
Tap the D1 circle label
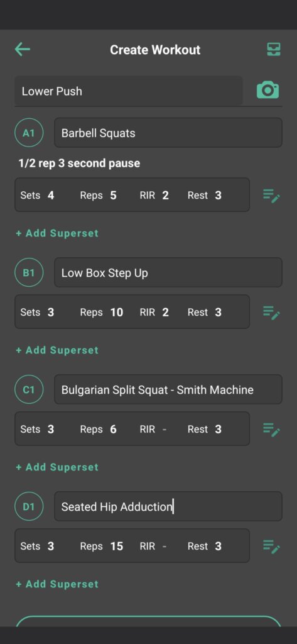[29, 507]
